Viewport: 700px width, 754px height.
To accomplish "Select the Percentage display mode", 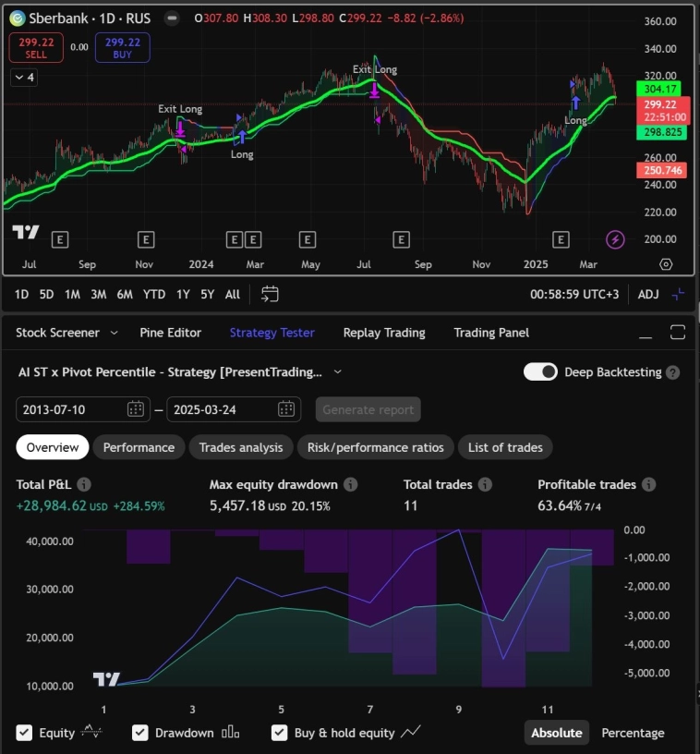I will click(633, 733).
